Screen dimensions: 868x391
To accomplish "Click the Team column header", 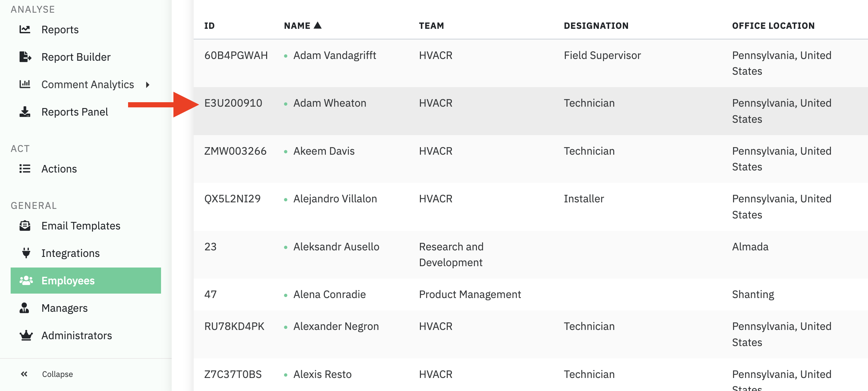I will tap(431, 26).
